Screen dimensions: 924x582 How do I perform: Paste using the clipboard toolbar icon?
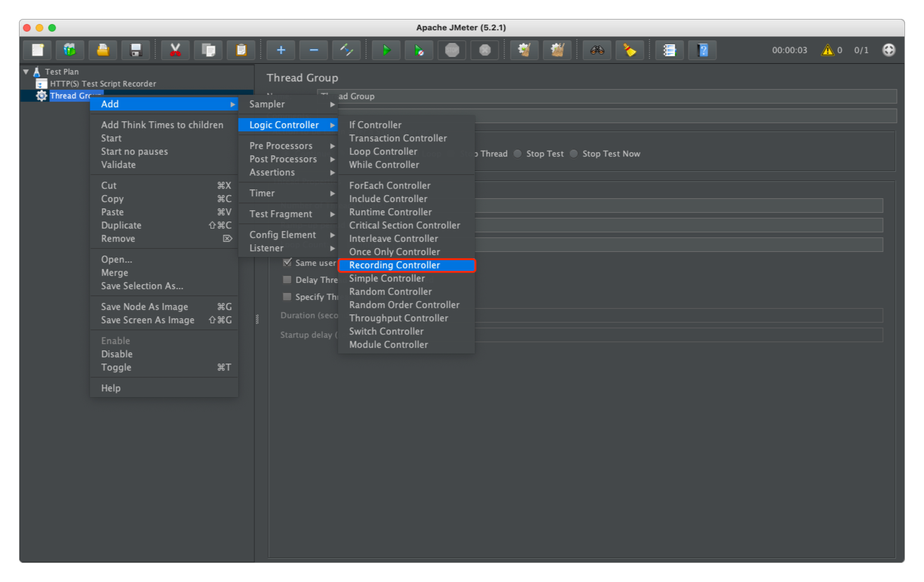241,50
